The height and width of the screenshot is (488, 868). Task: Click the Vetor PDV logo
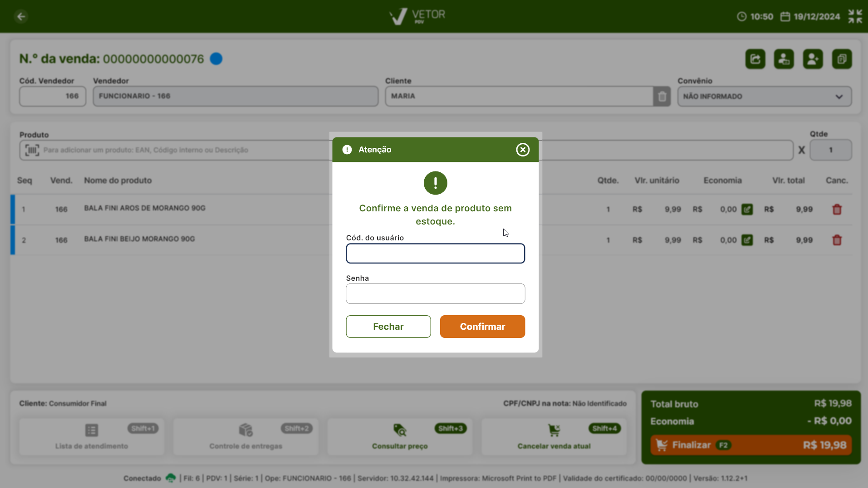(417, 16)
